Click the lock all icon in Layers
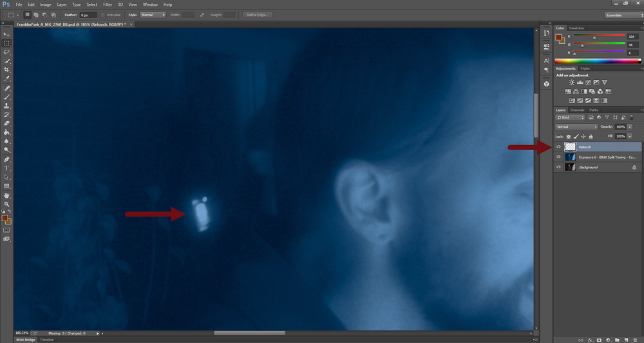Viewport: 644px width, 343px height. 591,137
